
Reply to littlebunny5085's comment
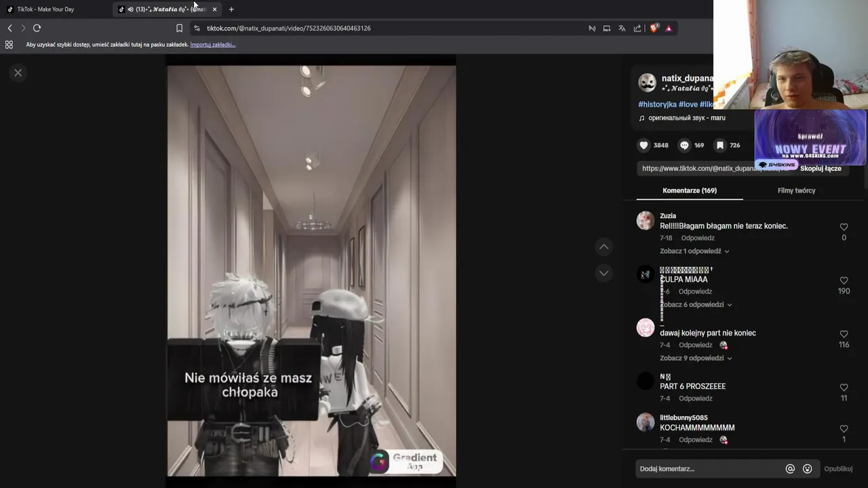point(695,440)
